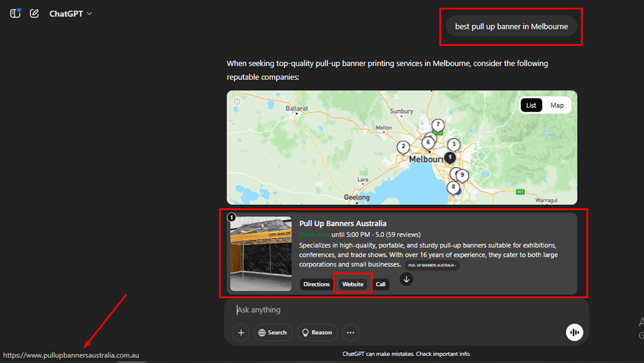
Task: Open the three-dots more tools menu
Action: (x=351, y=332)
